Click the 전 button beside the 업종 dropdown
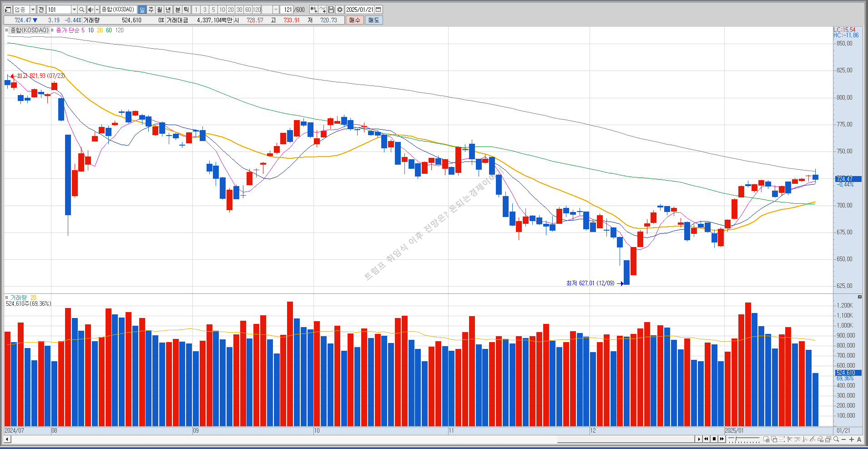Image resolution: width=868 pixels, height=449 pixels. (41, 10)
